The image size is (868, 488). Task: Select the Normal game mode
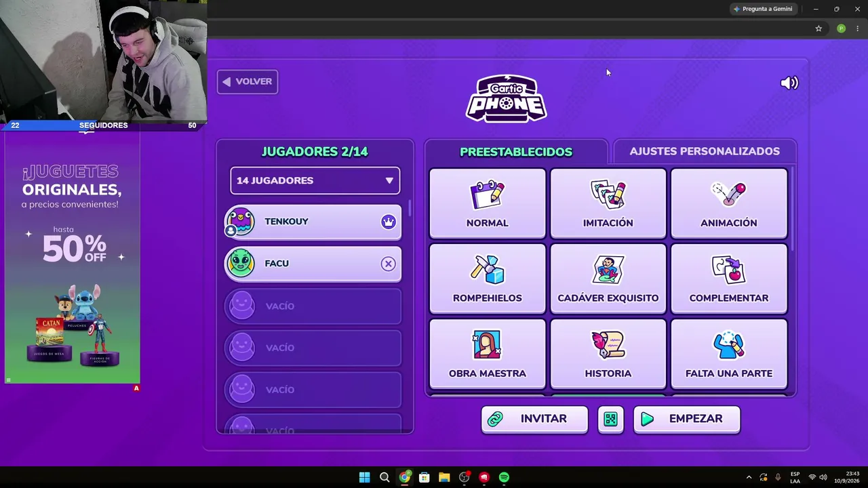(488, 203)
